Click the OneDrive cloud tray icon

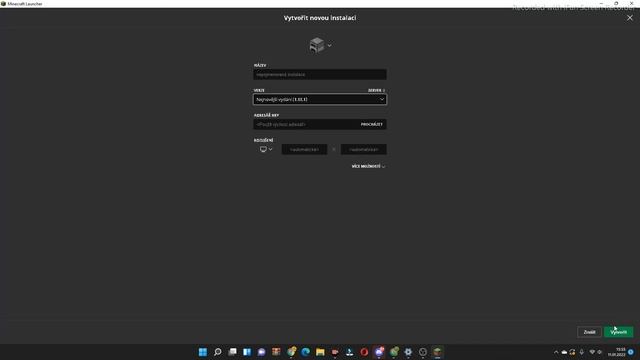(x=564, y=352)
